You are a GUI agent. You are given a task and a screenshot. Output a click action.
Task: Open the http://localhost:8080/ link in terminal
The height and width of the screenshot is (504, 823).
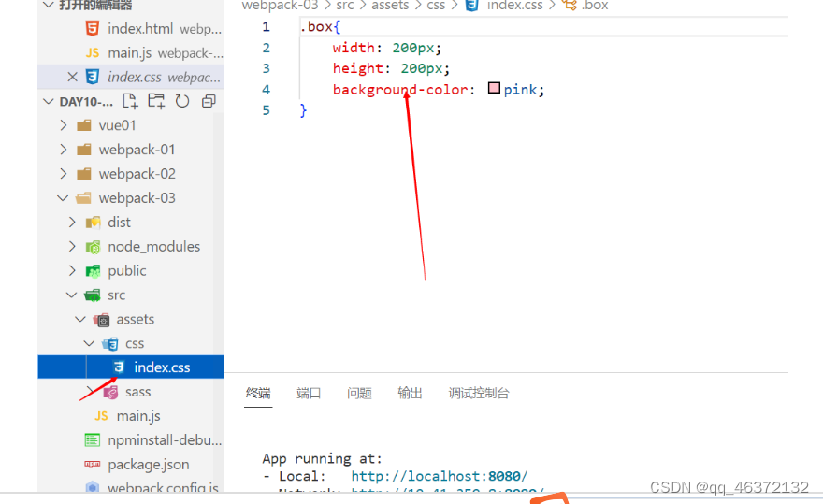[440, 476]
